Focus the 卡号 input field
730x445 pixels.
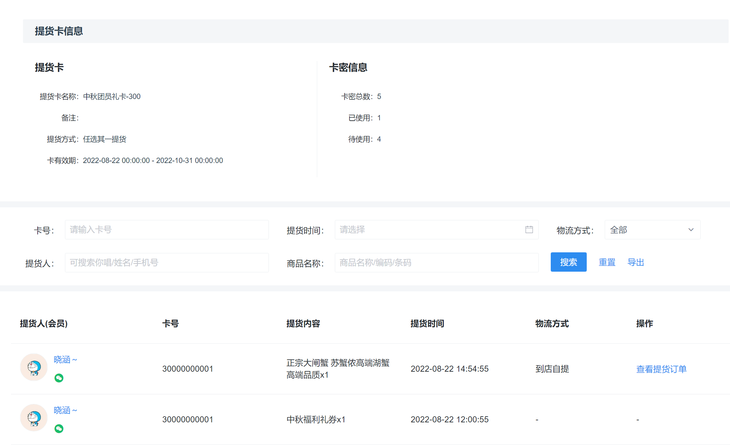click(x=167, y=229)
